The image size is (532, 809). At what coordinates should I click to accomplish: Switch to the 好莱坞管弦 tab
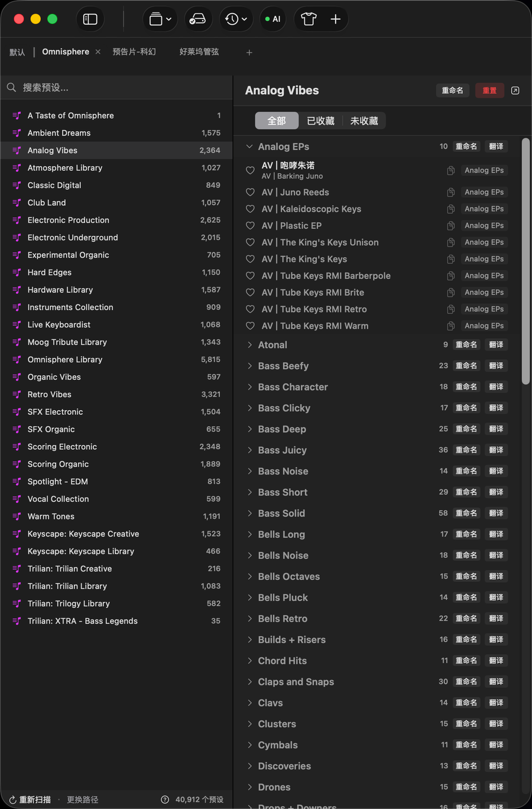[x=199, y=52]
